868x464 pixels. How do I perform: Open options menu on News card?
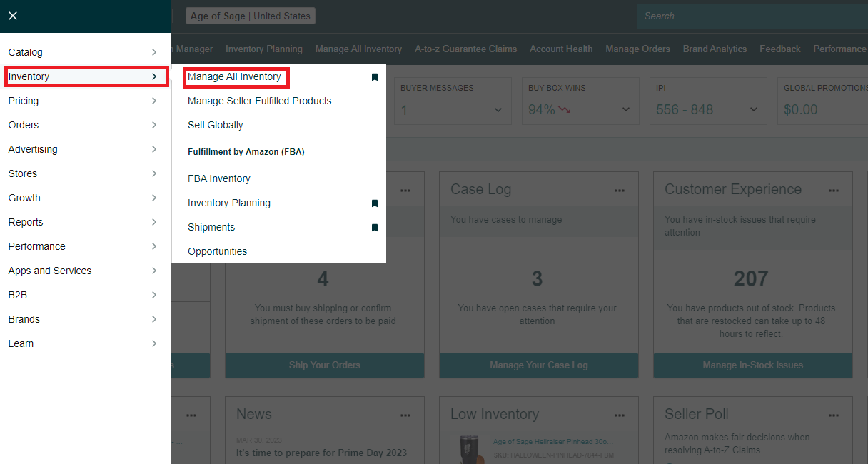click(405, 415)
